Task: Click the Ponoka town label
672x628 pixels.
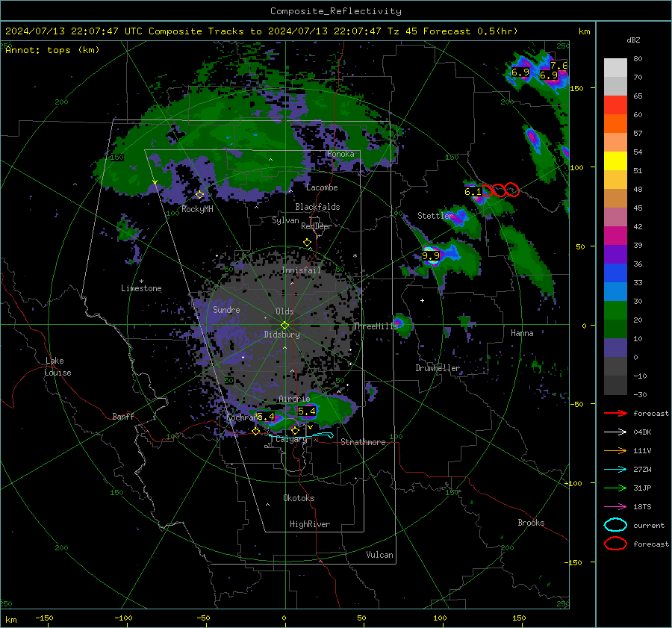Action: 340,154
